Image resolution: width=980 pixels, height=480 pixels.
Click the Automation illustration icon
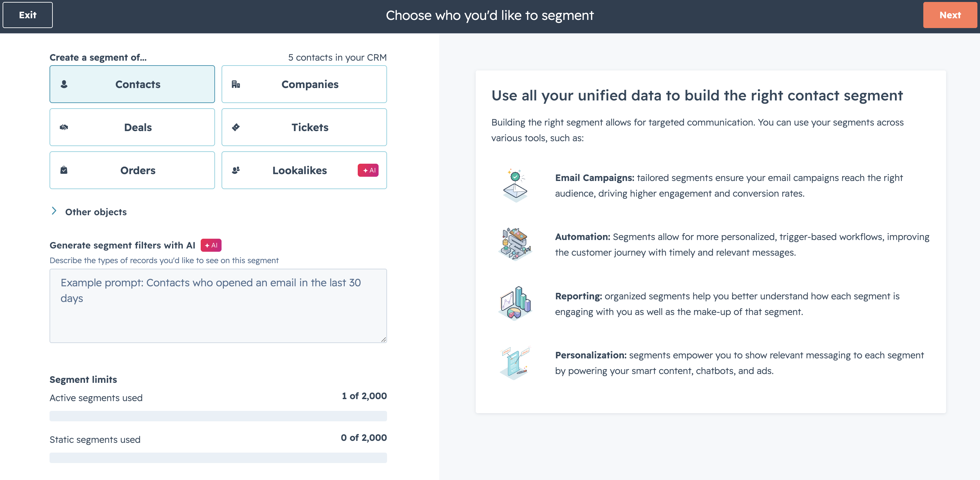tap(515, 244)
